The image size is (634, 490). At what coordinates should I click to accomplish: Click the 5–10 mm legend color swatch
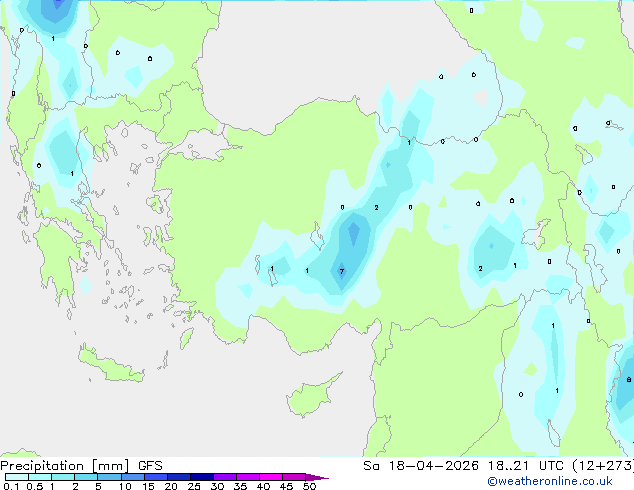(x=109, y=477)
